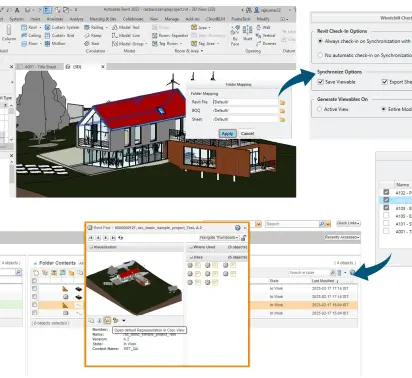
Task: Select the Railing tool
Action: (94, 27)
